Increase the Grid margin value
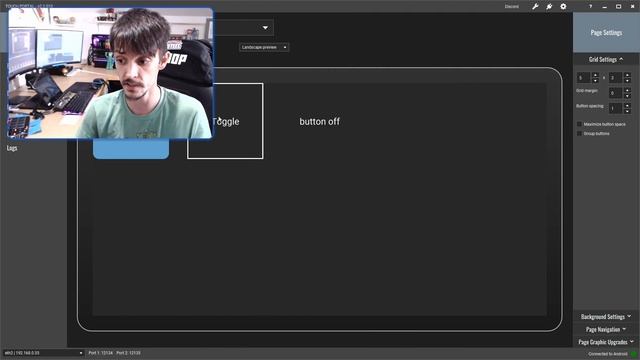The width and height of the screenshot is (640, 360). (627, 90)
